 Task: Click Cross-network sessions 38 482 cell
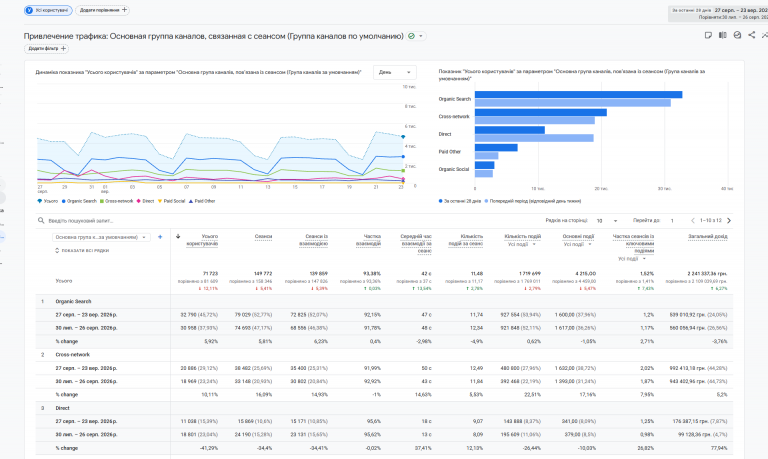coord(253,368)
